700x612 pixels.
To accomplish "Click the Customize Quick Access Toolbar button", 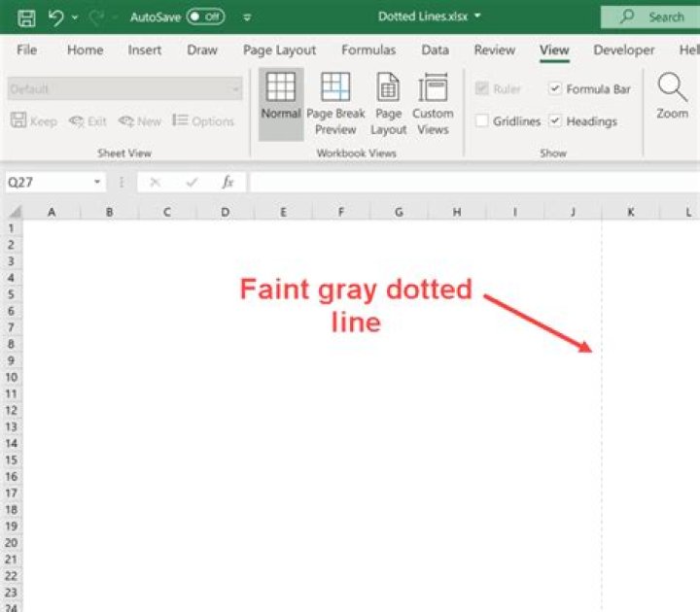I will point(247,17).
